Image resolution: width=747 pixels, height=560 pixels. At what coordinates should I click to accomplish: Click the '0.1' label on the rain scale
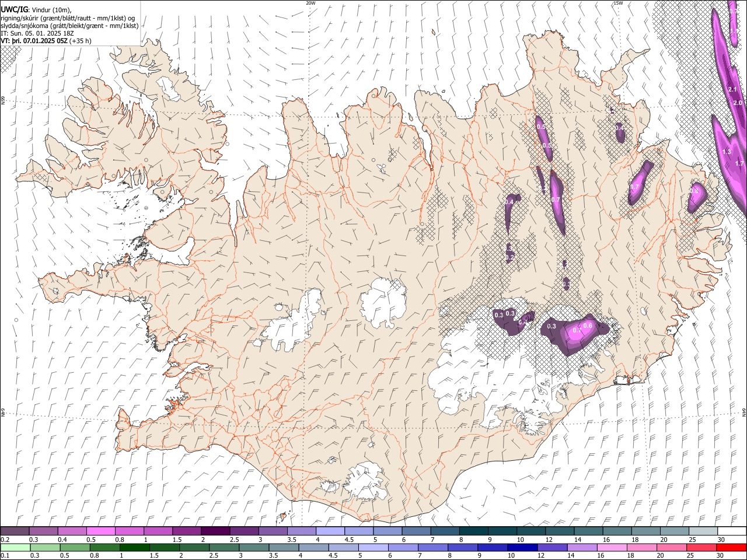(5, 556)
